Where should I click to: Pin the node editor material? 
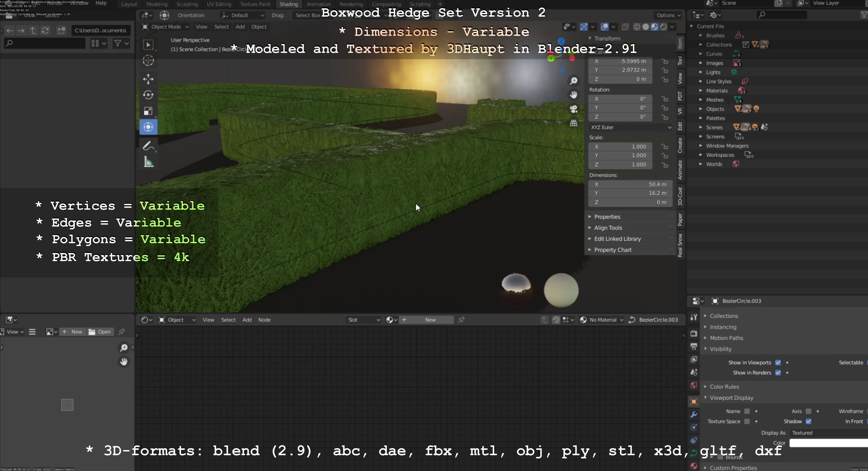pos(461,320)
